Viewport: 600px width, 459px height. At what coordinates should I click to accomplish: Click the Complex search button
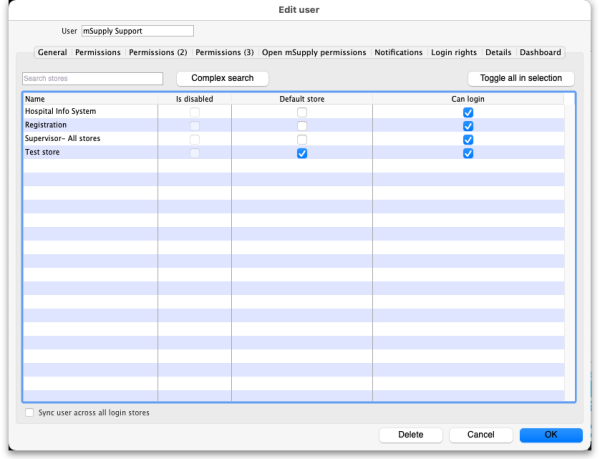click(x=222, y=78)
